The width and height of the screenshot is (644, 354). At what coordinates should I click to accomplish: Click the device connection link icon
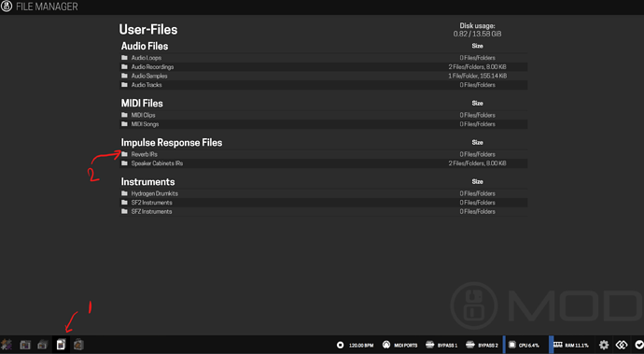click(622, 345)
